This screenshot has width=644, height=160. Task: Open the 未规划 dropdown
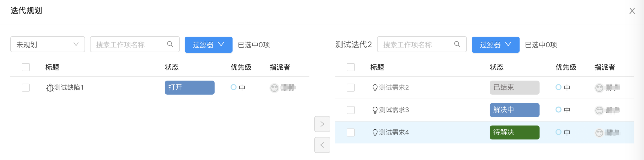coord(47,45)
